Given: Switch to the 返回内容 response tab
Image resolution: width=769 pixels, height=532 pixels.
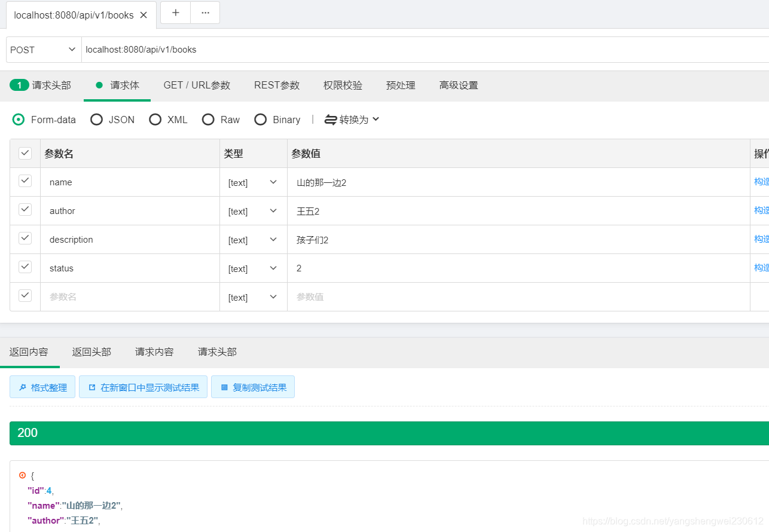Looking at the screenshot, I should [x=29, y=352].
